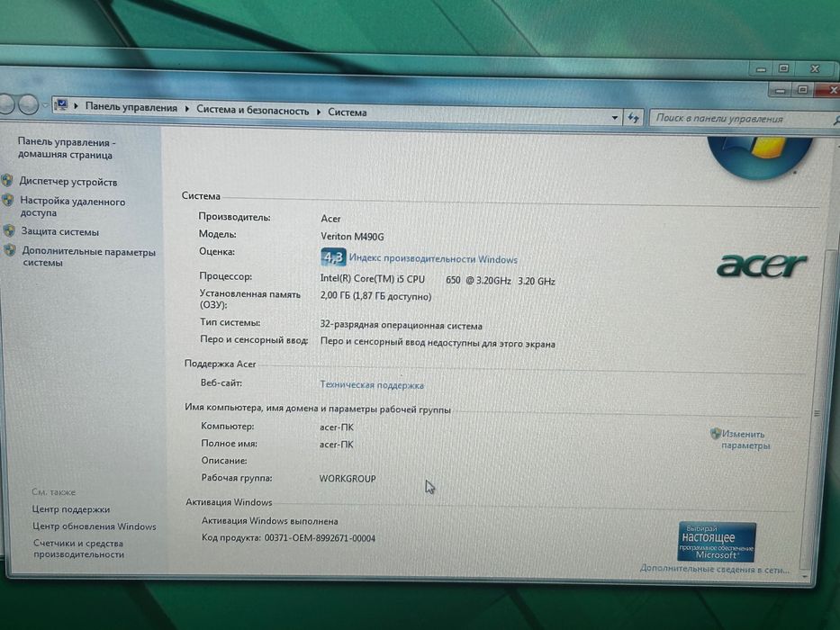Image resolution: width=840 pixels, height=630 pixels.
Task: Open Настройка удаленного доступа link
Action: pos(72,207)
